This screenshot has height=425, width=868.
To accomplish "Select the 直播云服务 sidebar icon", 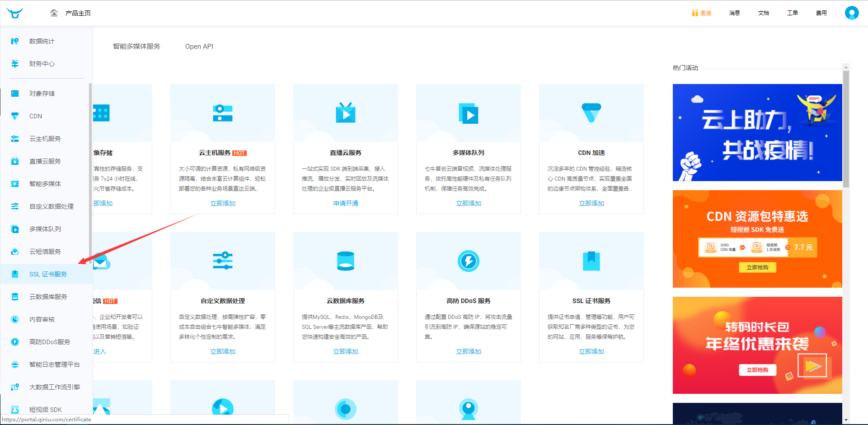I will point(15,161).
